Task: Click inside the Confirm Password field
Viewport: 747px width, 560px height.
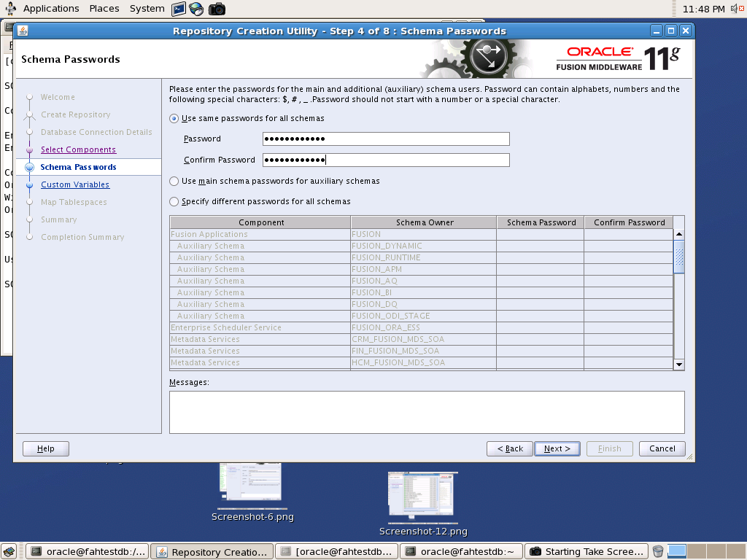Action: coord(387,160)
